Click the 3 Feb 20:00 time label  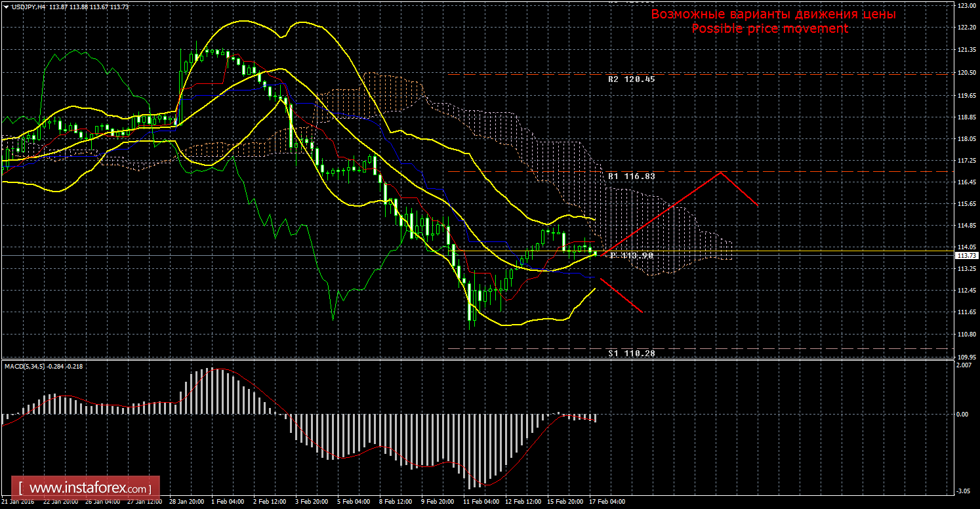point(312,502)
